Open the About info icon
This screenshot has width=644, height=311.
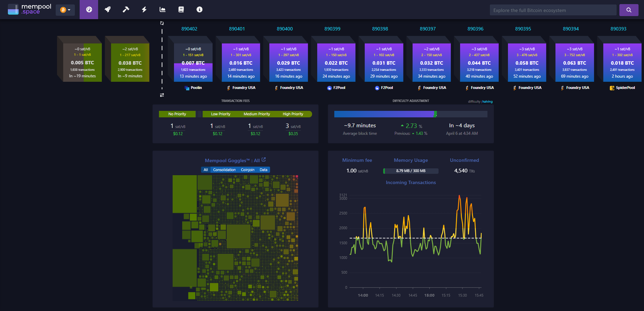(x=200, y=10)
